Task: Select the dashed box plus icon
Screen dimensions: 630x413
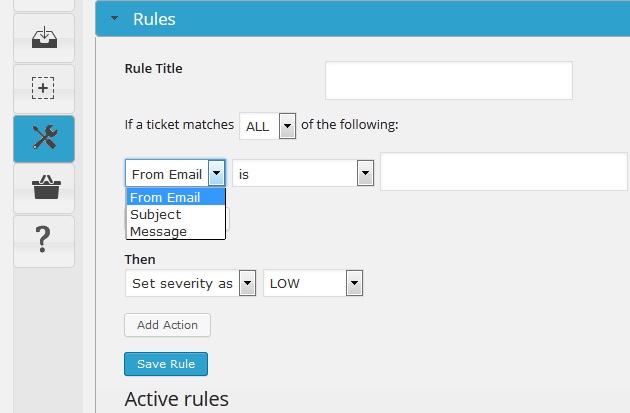Action: tap(43, 88)
